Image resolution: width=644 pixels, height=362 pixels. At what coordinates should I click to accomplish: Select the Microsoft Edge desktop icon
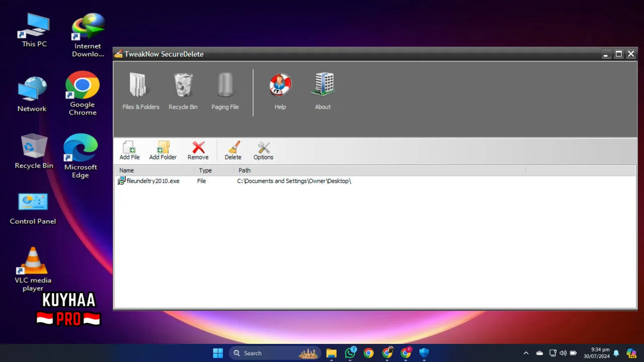pyautogui.click(x=80, y=156)
